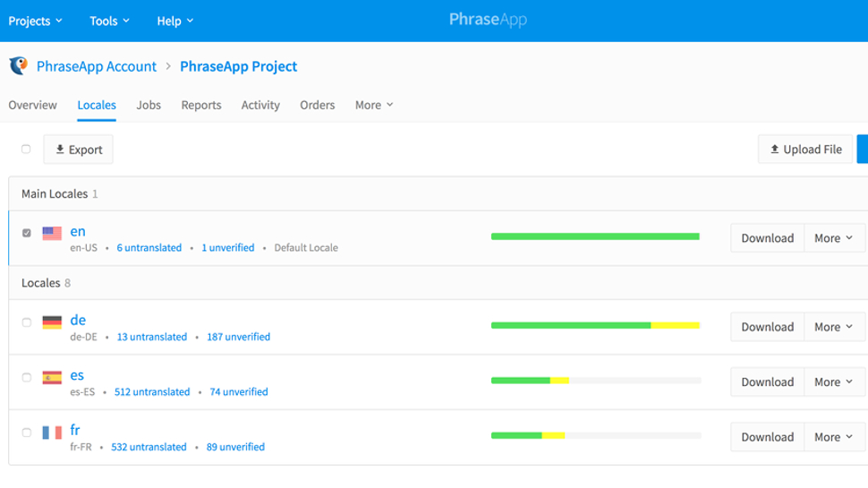Click the Export button

[x=78, y=150]
